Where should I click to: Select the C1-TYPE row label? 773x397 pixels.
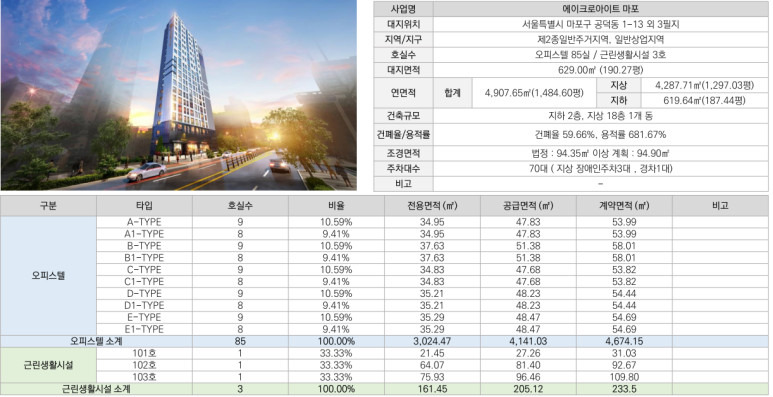144,282
